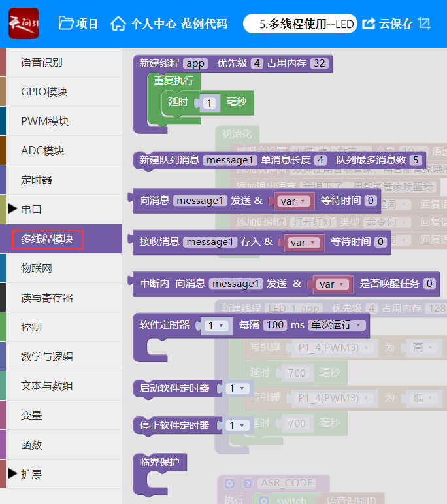Screen dimensions: 447x504
Task: Click 等待时间 value in 接收消息 block
Action: coord(380,242)
